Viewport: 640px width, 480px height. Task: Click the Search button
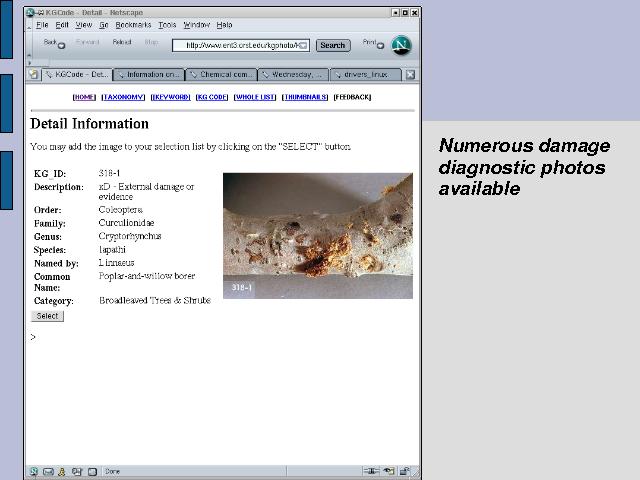[332, 45]
